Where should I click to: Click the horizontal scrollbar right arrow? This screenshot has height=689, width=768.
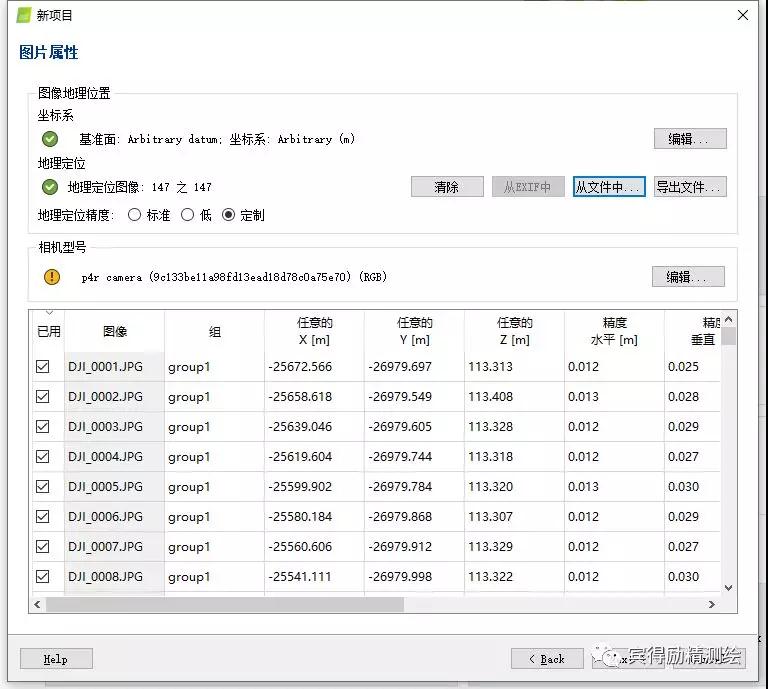point(712,605)
